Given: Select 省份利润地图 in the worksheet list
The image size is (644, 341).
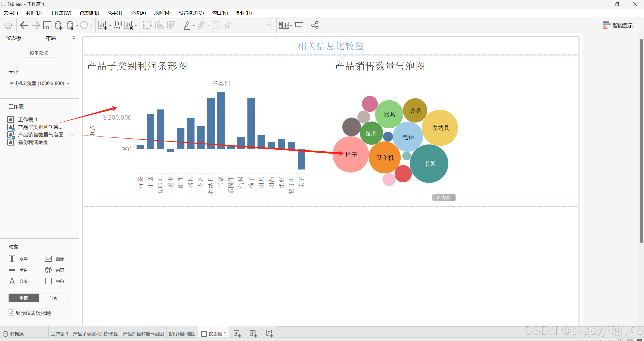Looking at the screenshot, I should point(33,142).
